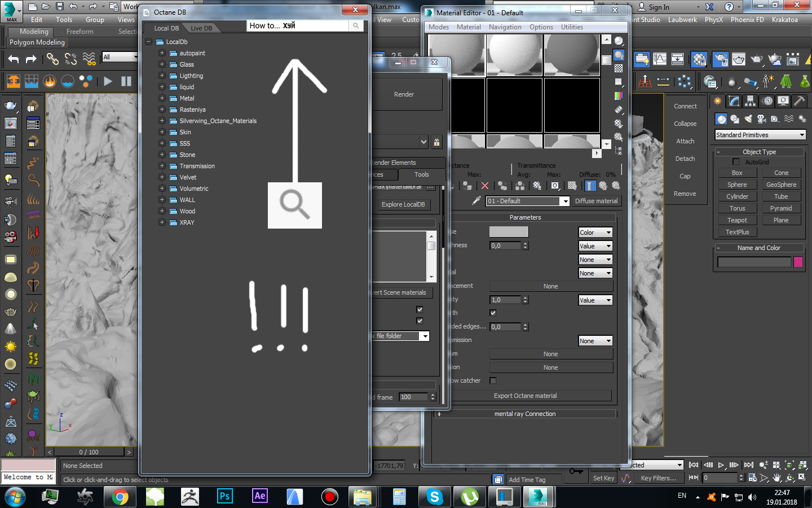Click the Phoenix FD pause simulation icon

point(126,81)
